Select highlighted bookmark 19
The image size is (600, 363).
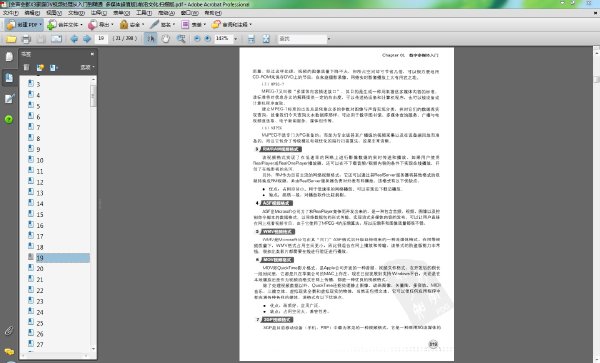pos(63,258)
